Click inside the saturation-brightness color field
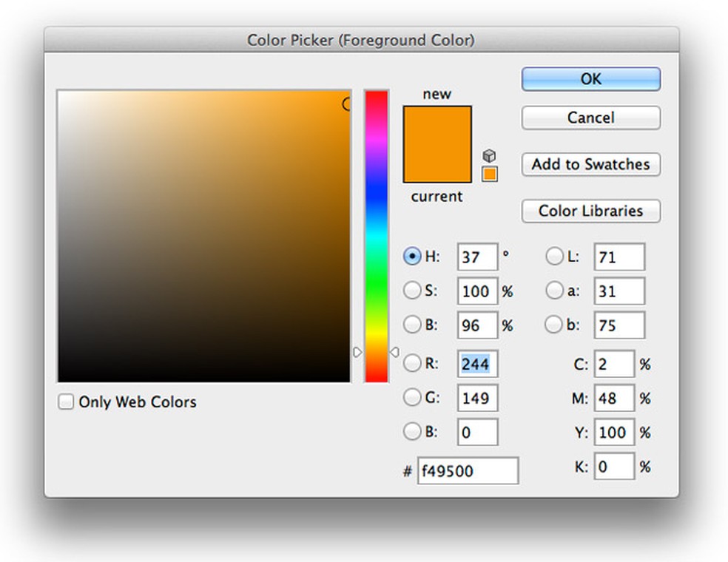The image size is (728, 562). [203, 237]
